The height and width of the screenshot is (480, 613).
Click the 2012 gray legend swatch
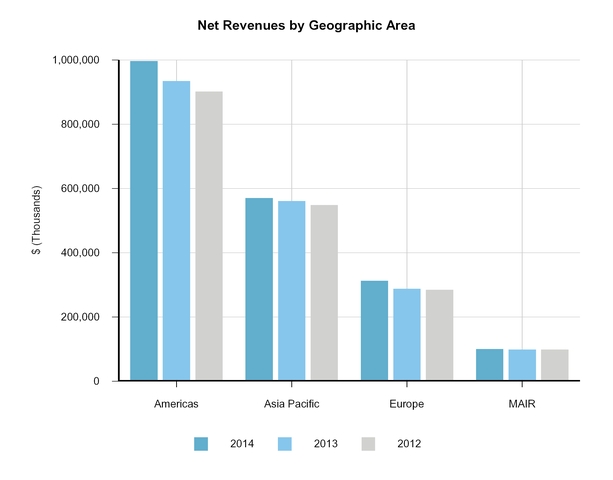[x=368, y=443]
